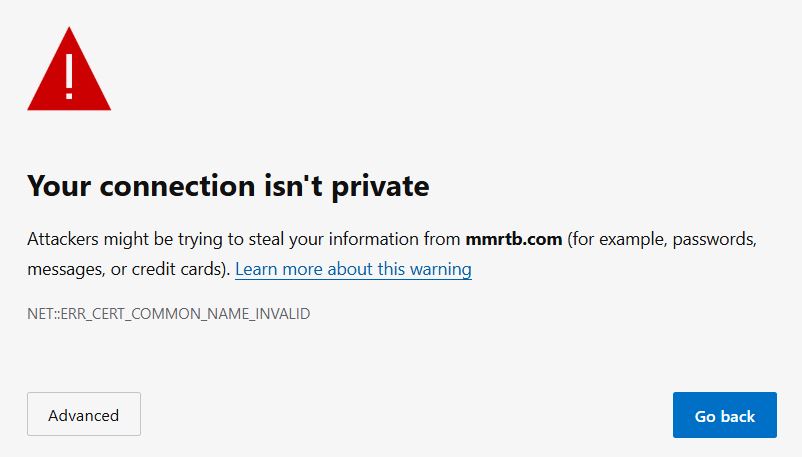Open the Advanced options button
The height and width of the screenshot is (457, 802).
(x=84, y=414)
